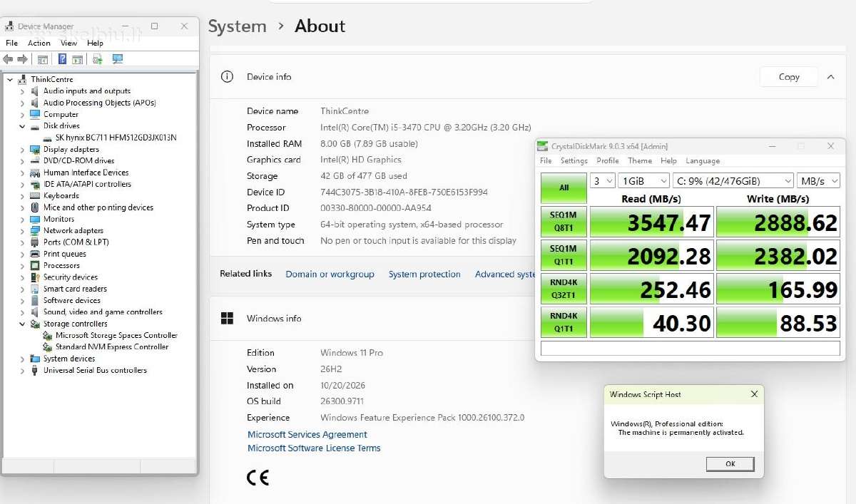Click the Show/Hide Action Pane toolbar icon
Screen dimensions: 856x504
point(77,59)
